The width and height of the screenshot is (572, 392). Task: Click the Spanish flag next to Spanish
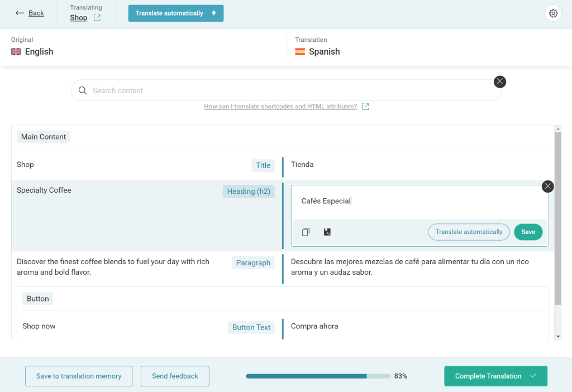[300, 51]
